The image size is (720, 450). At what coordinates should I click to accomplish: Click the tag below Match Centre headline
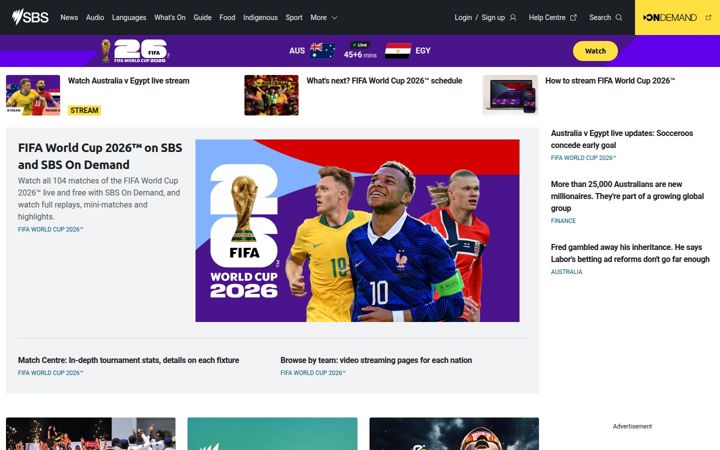(x=51, y=373)
